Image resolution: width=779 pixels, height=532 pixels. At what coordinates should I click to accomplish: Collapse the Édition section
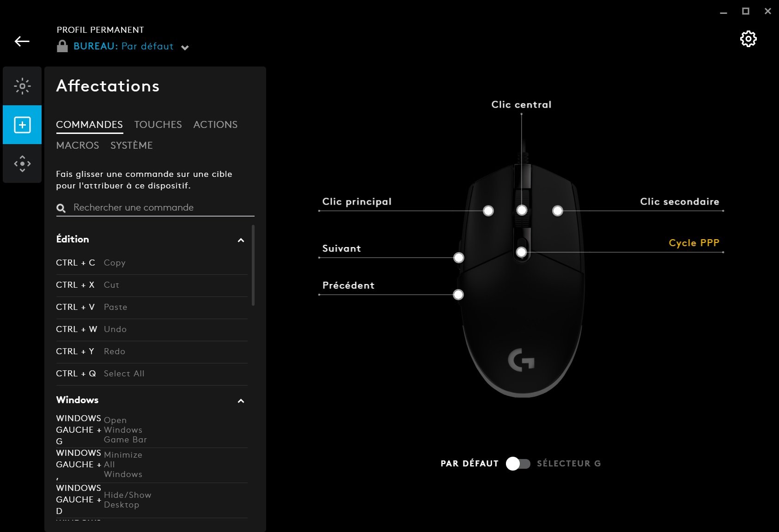pos(241,240)
